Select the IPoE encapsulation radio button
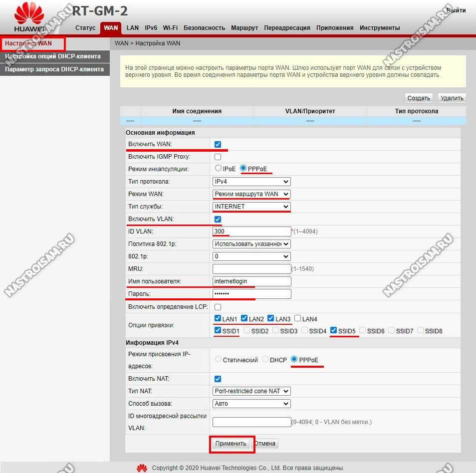The image size is (476, 473). pos(219,169)
